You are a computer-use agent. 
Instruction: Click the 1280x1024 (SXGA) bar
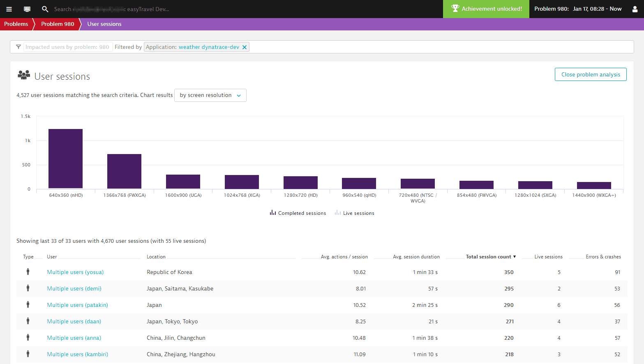pos(535,185)
